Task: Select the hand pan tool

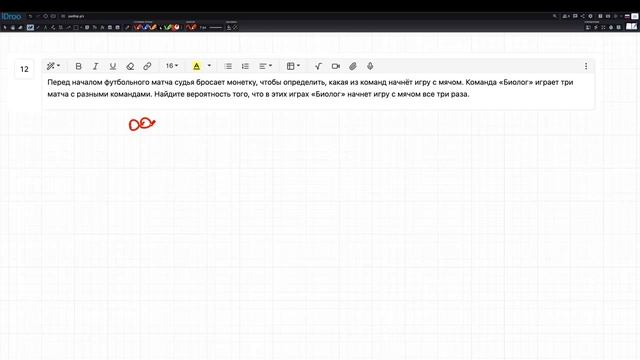Action: coord(13,27)
